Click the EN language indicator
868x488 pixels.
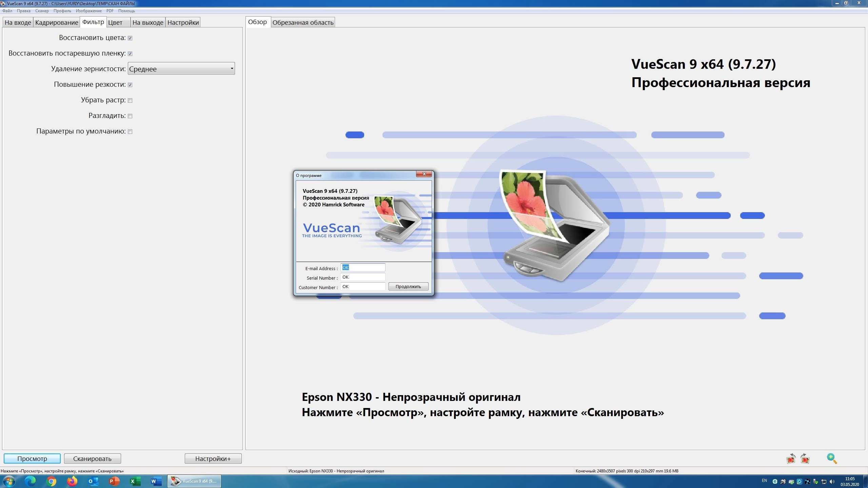(764, 481)
